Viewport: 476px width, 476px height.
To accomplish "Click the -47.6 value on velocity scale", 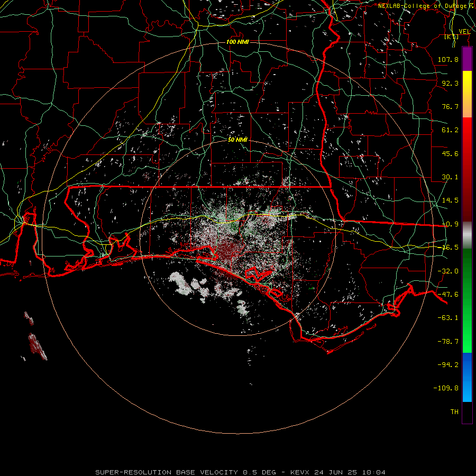I will click(x=448, y=295).
